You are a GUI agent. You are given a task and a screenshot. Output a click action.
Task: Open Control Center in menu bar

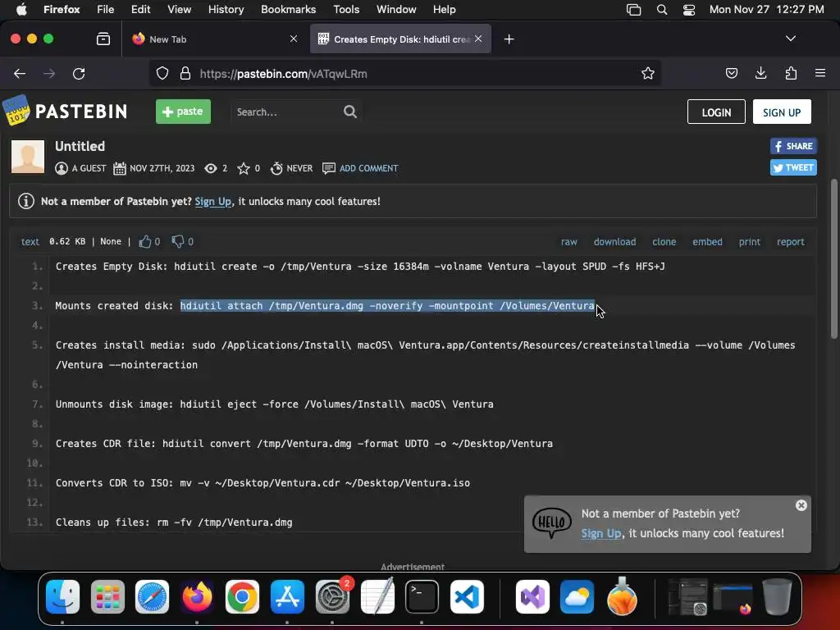click(x=688, y=9)
